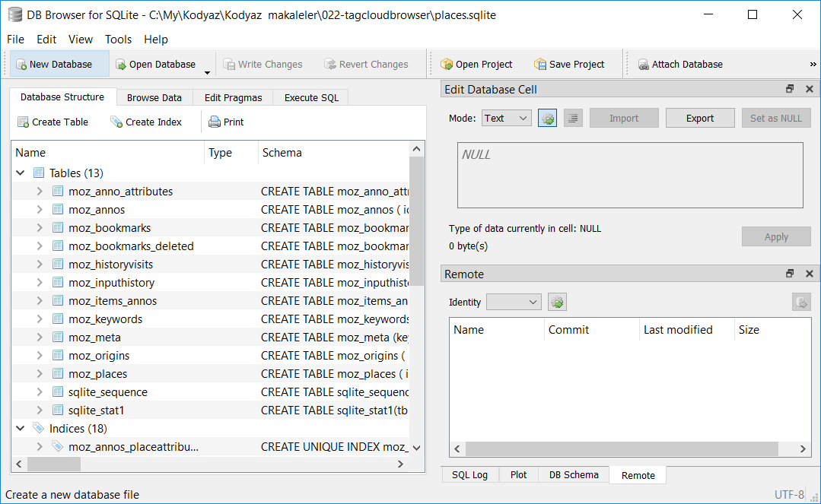Click the Revert Changes toolbar button
Screen dimensions: 821x504
pyautogui.click(x=366, y=65)
